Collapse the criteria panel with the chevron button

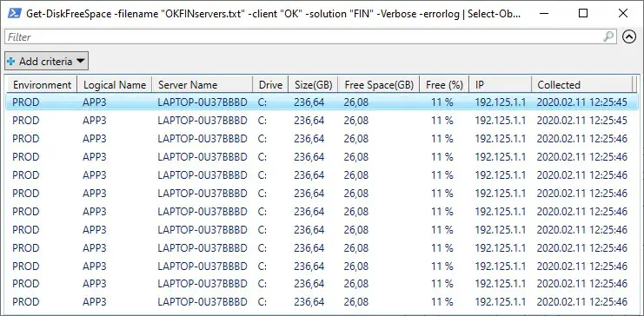pos(629,37)
